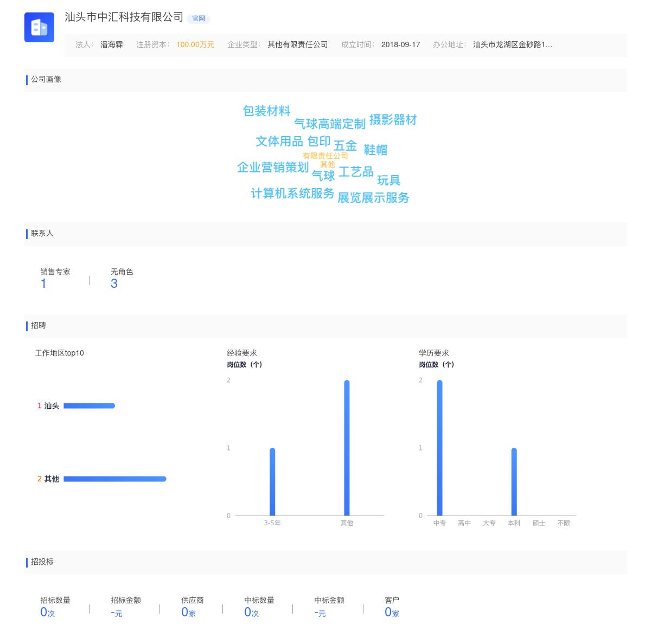Collapse the 招聘 section header
651x644 pixels.
[38, 326]
